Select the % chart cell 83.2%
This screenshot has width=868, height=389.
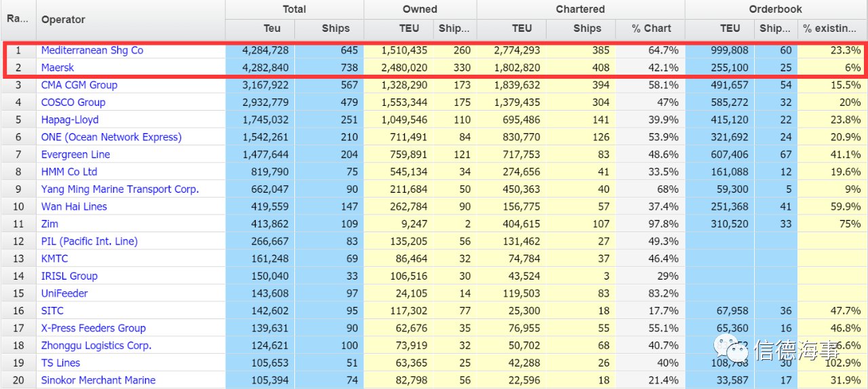coord(650,293)
